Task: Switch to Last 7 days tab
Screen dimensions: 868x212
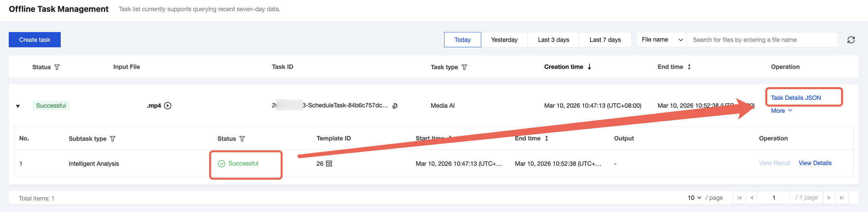Action: pos(605,40)
